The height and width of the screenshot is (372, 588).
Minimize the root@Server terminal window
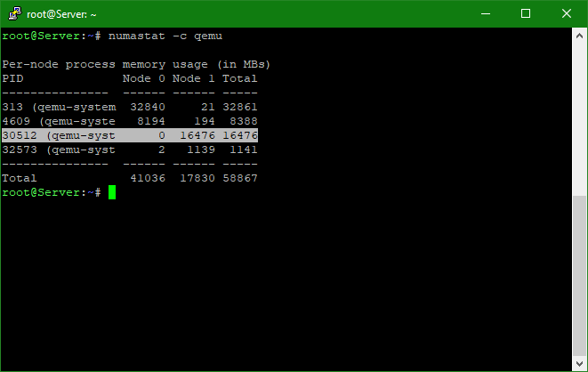[486, 14]
